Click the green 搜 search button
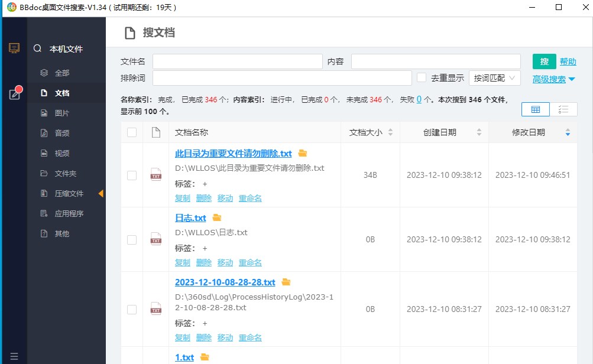Viewport: 593px width, 364px height. pyautogui.click(x=544, y=61)
